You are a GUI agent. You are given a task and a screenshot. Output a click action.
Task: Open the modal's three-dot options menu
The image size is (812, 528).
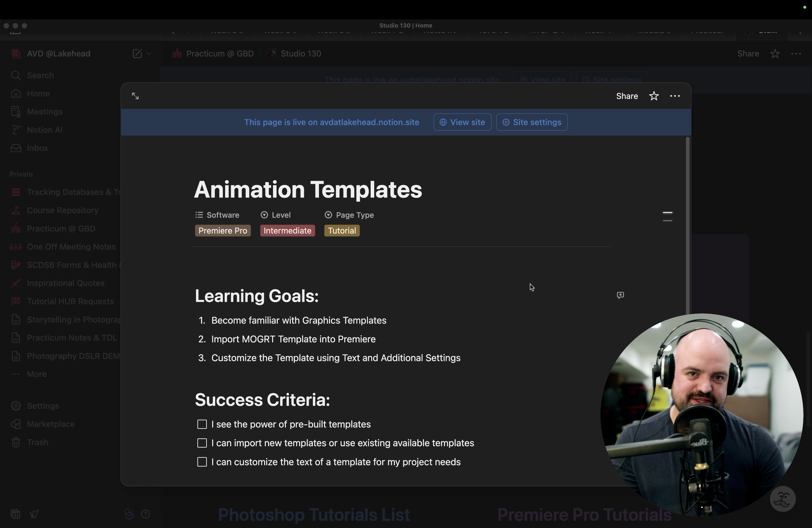pos(675,96)
